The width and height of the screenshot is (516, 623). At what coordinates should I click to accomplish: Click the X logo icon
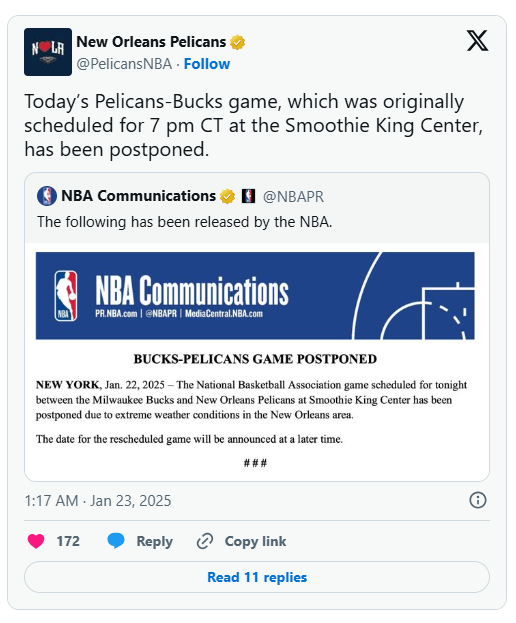[x=477, y=41]
